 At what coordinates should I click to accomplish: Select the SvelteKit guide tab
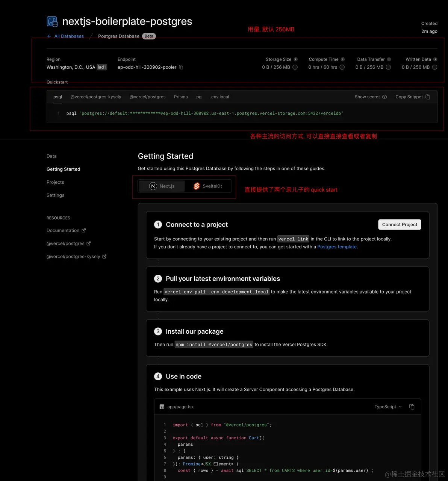click(208, 186)
